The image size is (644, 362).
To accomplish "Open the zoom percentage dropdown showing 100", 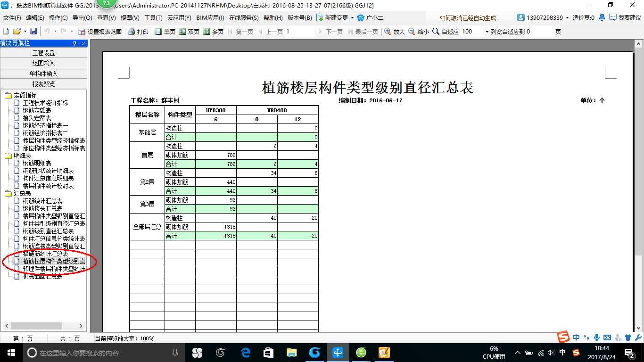I will pyautogui.click(x=487, y=32).
